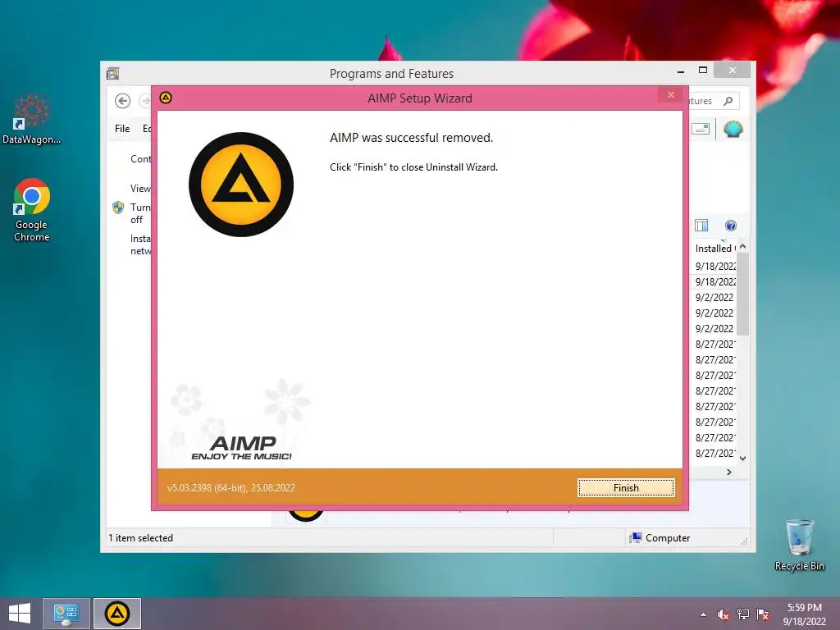Click scroll down arrow of the programs list
840x630 pixels.
(x=742, y=458)
